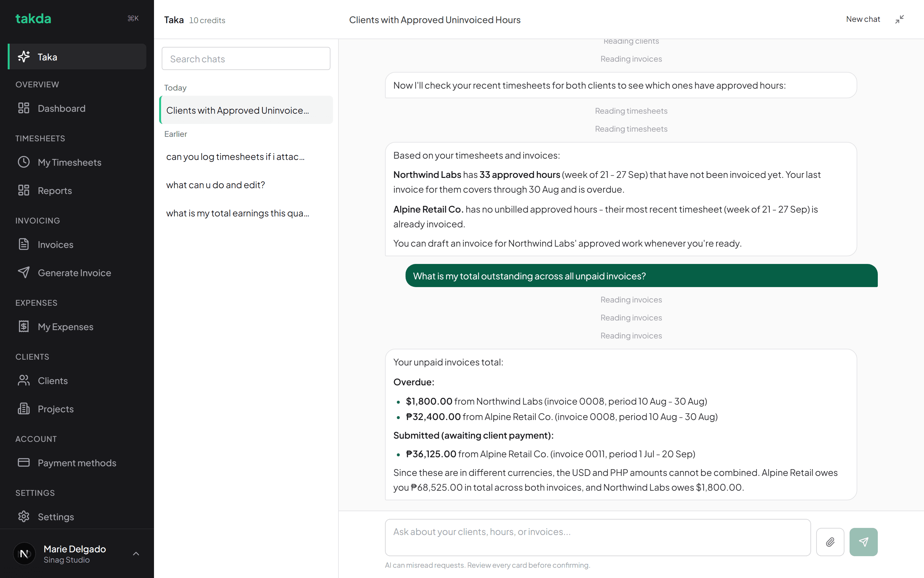Click the '₱36,125.00' invoice amount
The height and width of the screenshot is (578, 924).
pyautogui.click(x=431, y=454)
